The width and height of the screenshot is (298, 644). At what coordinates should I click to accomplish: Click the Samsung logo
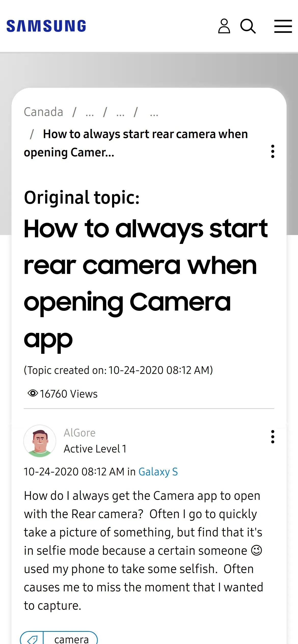pos(46,26)
